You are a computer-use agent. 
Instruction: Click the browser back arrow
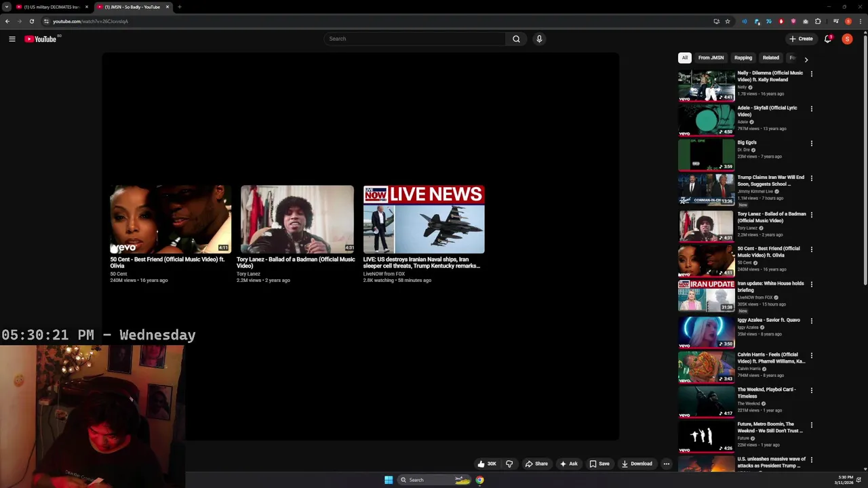(7, 21)
